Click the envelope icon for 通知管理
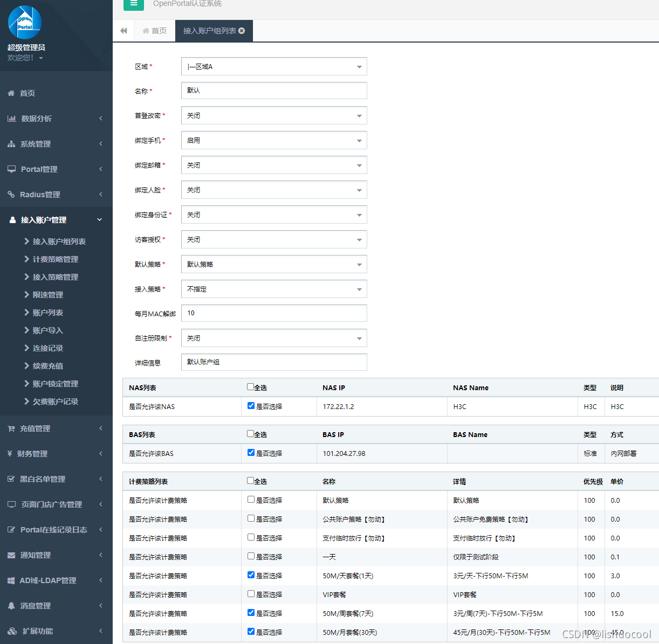659x644 pixels. (11, 555)
